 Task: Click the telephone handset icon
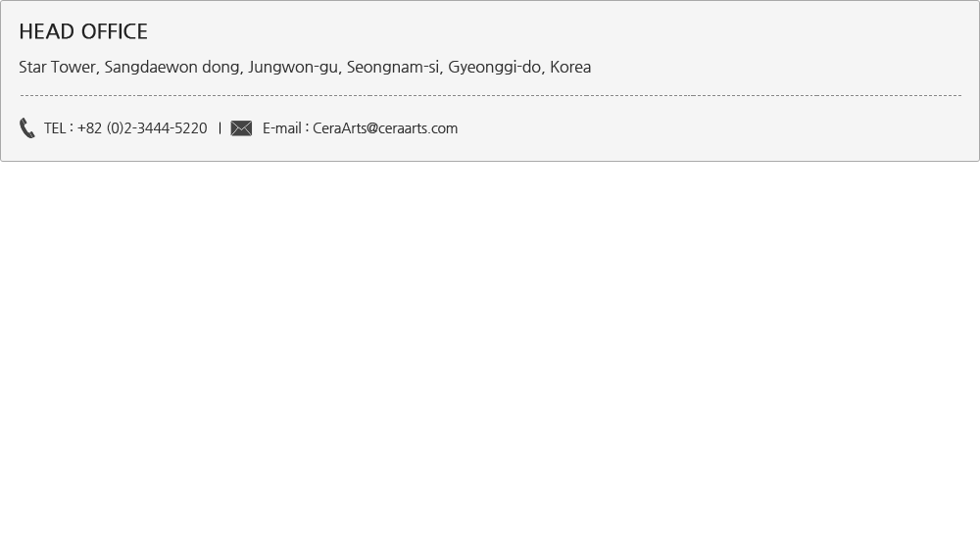pyautogui.click(x=26, y=127)
